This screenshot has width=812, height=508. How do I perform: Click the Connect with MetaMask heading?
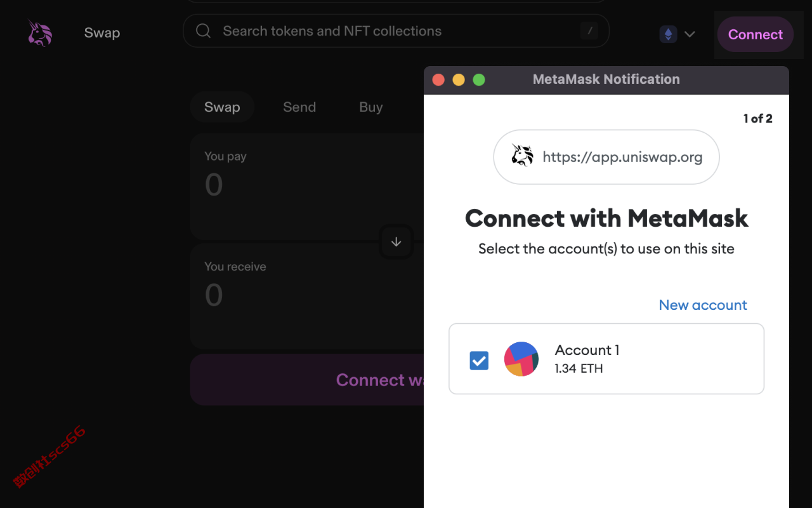click(606, 218)
